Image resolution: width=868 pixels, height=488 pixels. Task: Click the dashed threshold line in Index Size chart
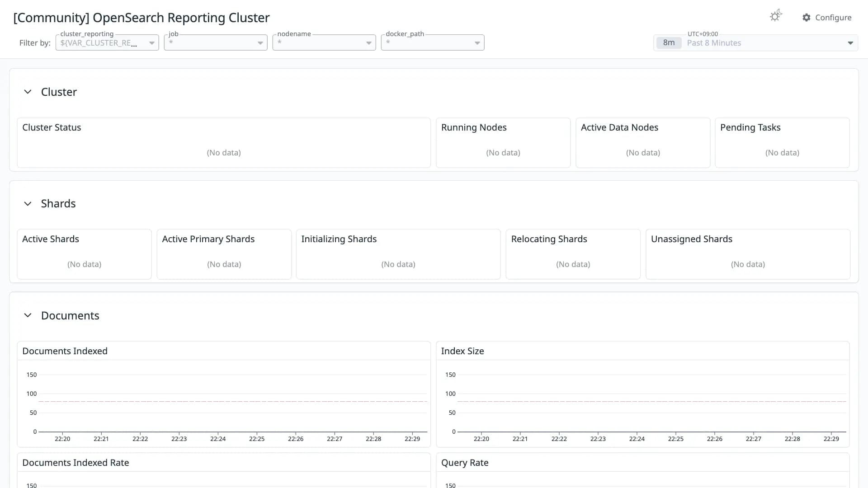click(651, 401)
